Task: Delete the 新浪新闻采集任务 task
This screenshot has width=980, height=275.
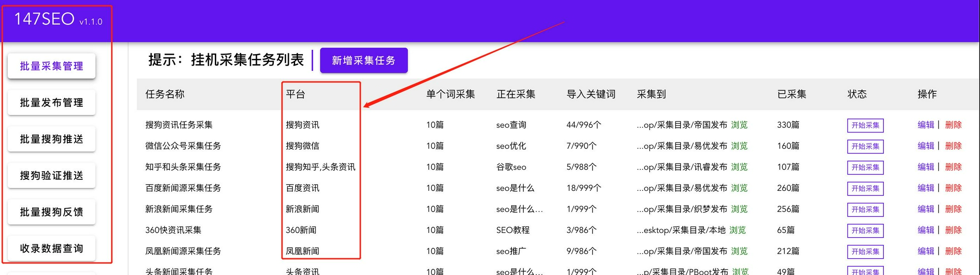Action: pos(953,209)
